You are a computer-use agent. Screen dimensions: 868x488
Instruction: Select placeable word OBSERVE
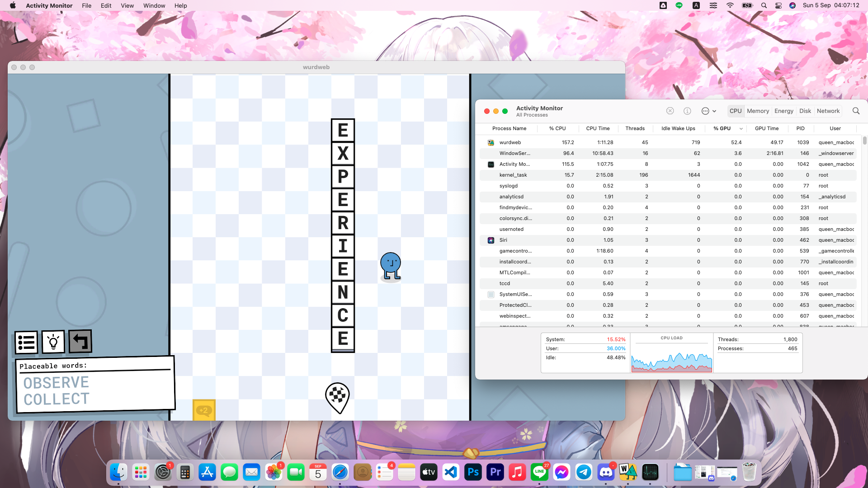click(x=56, y=383)
